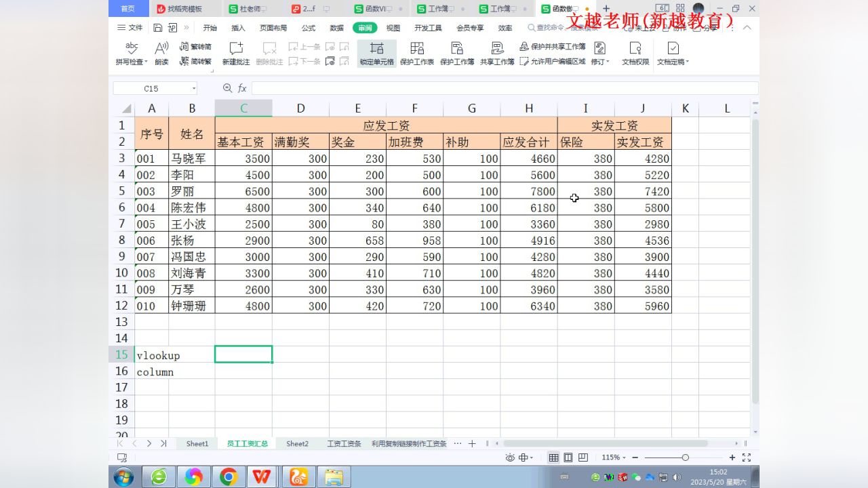Click into the formula bar input

point(505,88)
